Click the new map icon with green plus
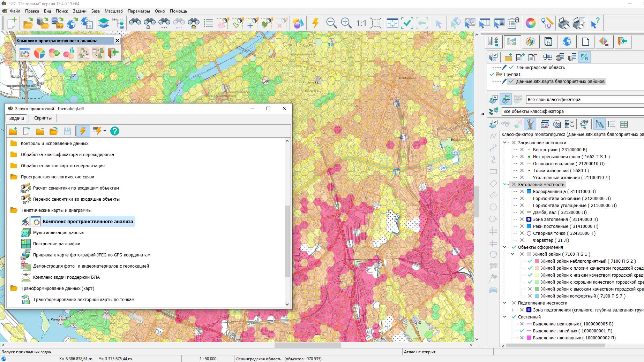This screenshot has width=644, height=362. click(x=12, y=23)
